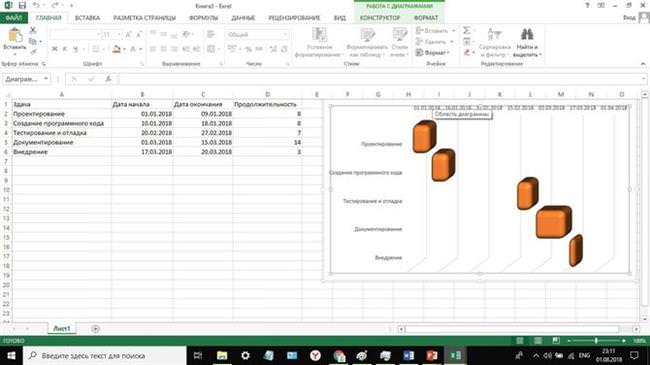
Task: Click the Формат button in cells group
Action: point(433,53)
